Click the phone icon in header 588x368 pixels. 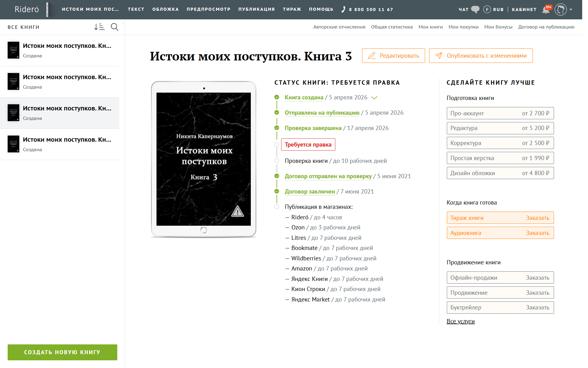click(x=343, y=9)
